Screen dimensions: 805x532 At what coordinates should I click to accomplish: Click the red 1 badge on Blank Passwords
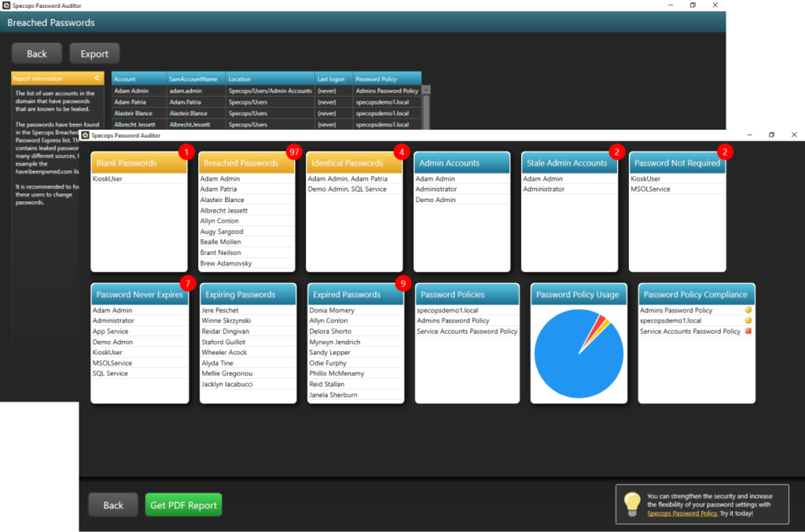(x=186, y=152)
